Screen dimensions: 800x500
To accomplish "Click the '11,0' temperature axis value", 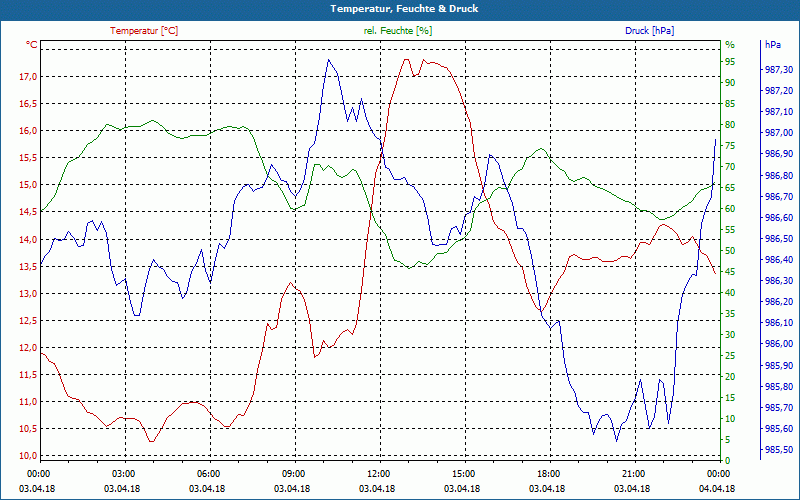I will 28,402.
